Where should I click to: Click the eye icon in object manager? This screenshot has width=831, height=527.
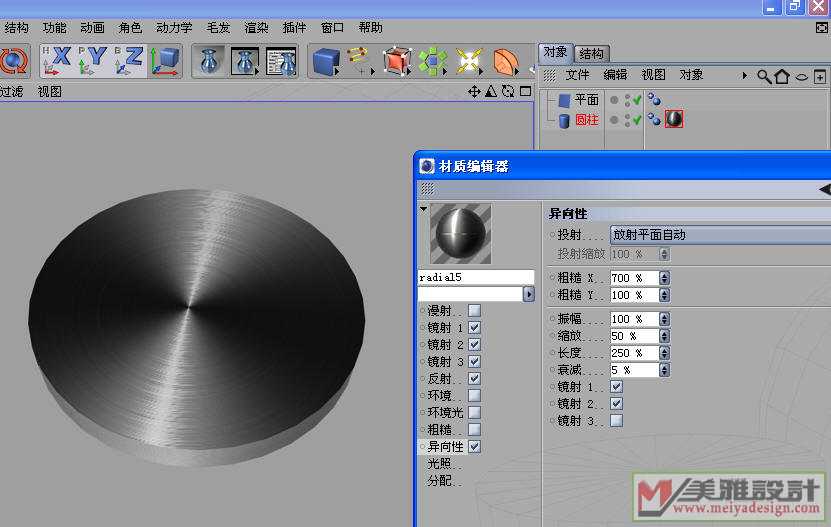pyautogui.click(x=801, y=77)
